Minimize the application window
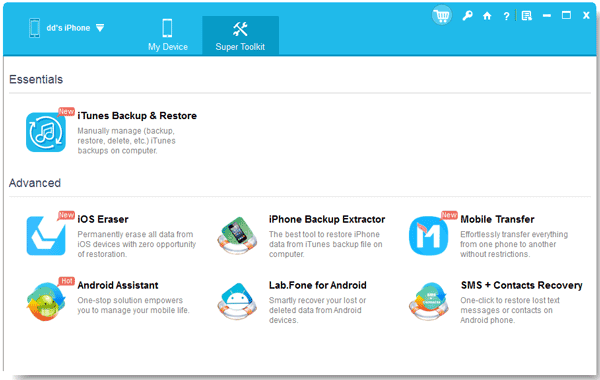The height and width of the screenshot is (380, 600). [x=547, y=16]
